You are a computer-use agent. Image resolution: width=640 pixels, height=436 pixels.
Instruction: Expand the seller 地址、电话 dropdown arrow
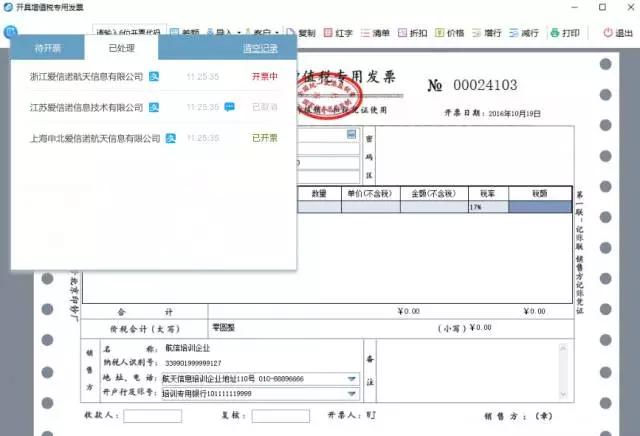point(351,379)
